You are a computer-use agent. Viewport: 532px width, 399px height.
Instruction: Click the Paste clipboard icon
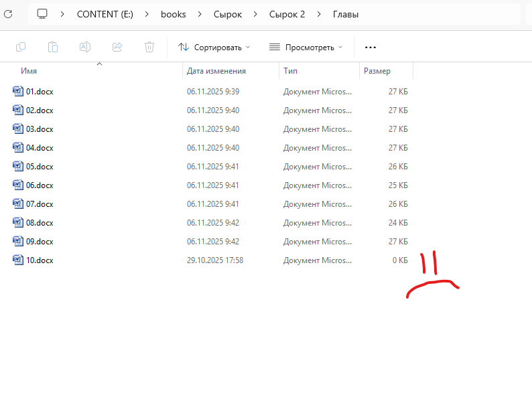(x=53, y=47)
